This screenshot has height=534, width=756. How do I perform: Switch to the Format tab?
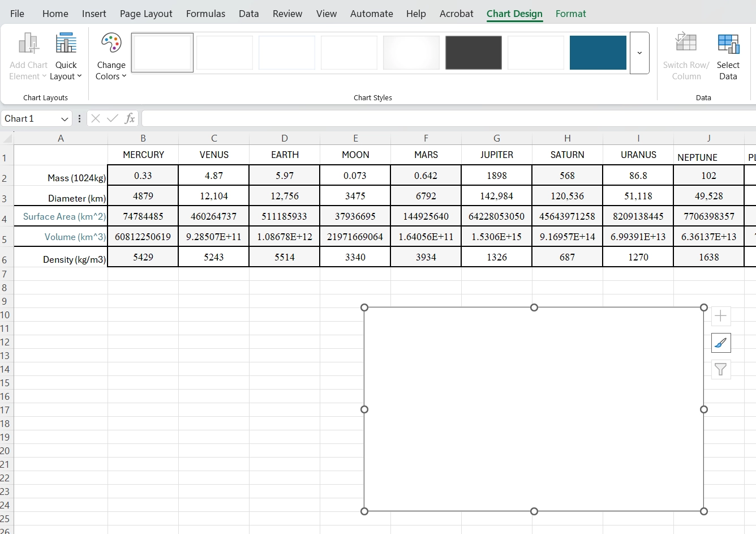tap(570, 14)
